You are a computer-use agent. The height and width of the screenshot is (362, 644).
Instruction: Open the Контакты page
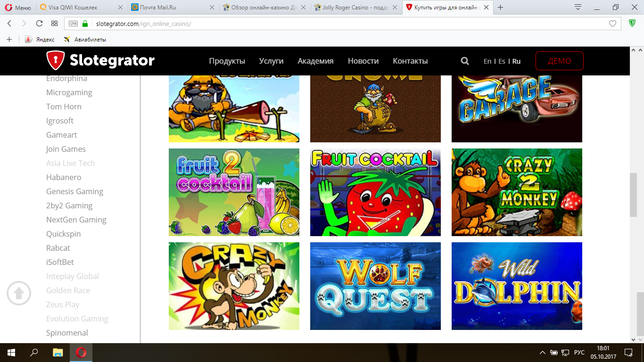point(410,61)
